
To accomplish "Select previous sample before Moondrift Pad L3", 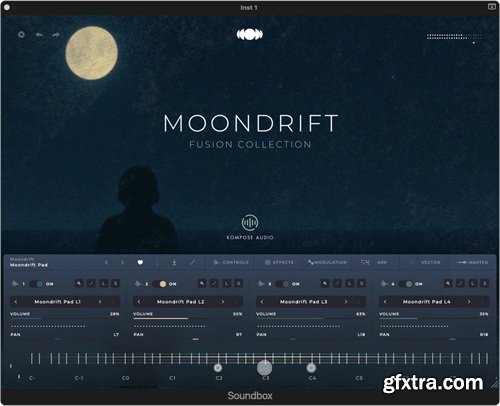I will coord(262,302).
